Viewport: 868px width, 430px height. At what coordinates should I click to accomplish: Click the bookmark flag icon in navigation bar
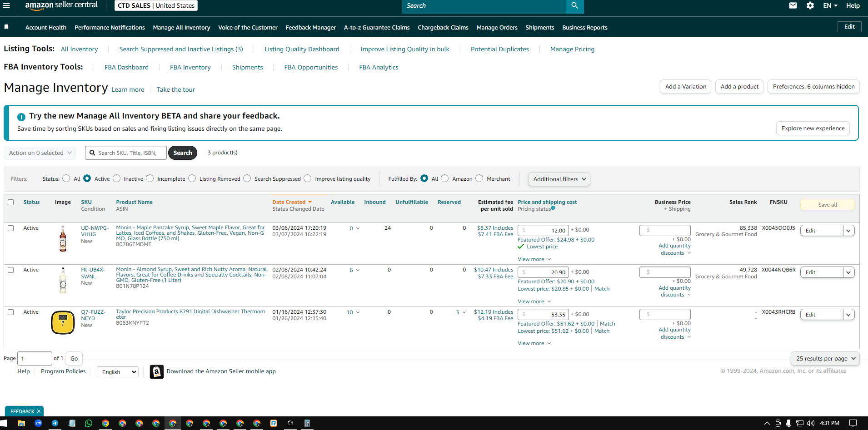6,27
